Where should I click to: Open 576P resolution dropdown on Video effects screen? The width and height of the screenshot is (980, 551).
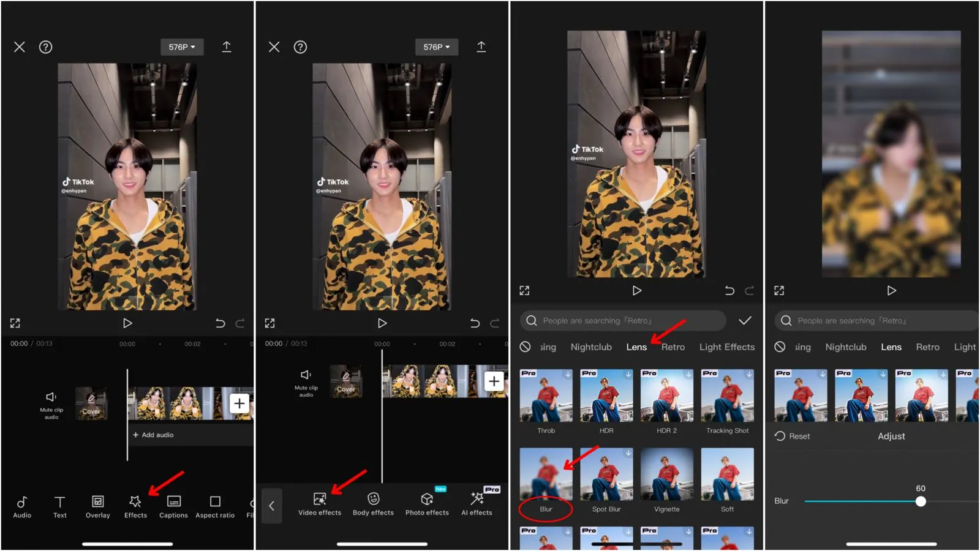point(436,47)
